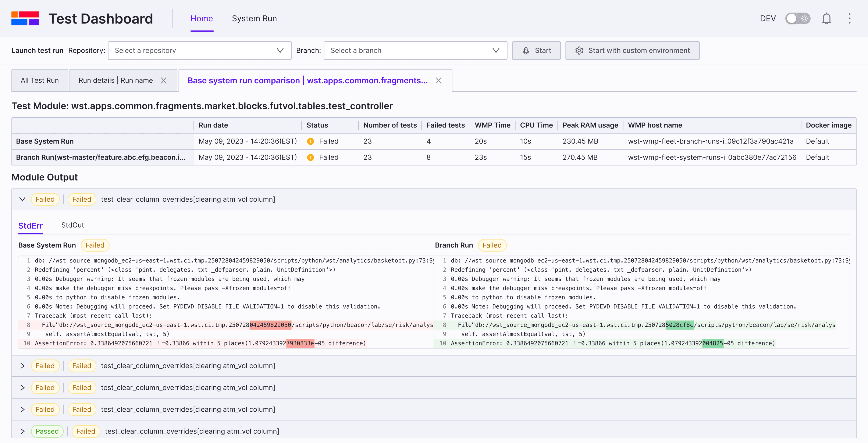Close the Run details tab
Image resolution: width=868 pixels, height=443 pixels.
coord(164,81)
